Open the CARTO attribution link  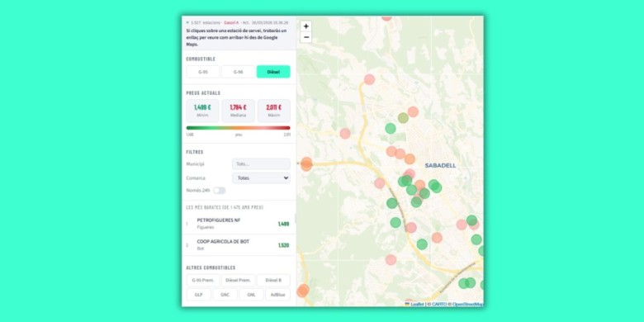click(439, 304)
